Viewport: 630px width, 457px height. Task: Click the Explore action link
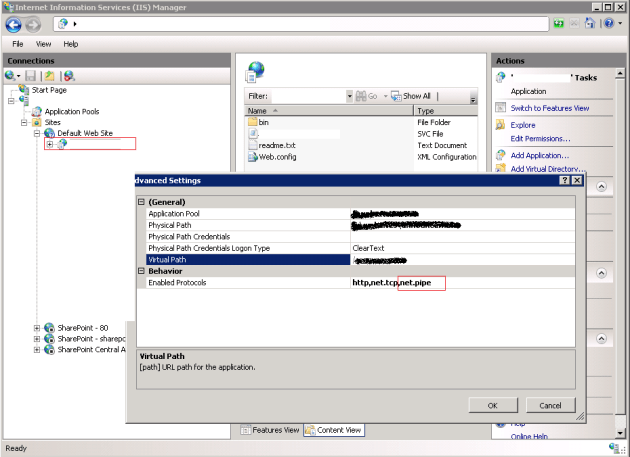tap(523, 125)
